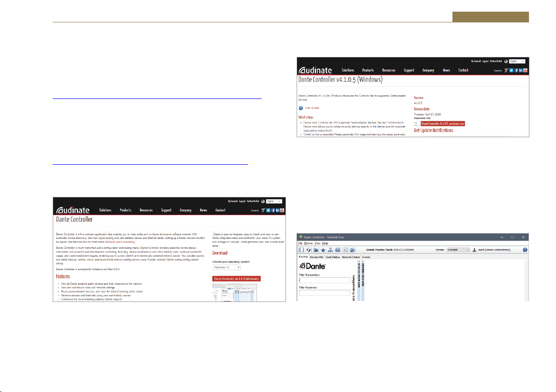Click the star icon in Dante Controller toolbar

[x=323, y=250]
